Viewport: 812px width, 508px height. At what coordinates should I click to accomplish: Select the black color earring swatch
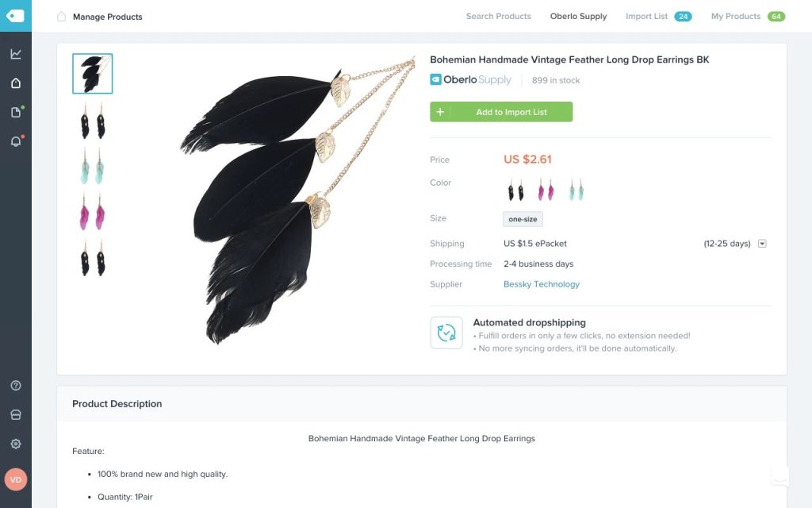(x=515, y=190)
